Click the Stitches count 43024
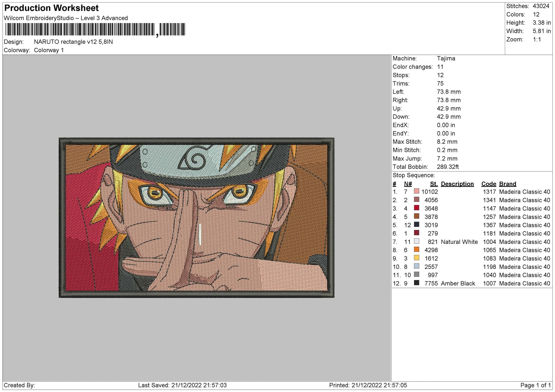Screen dimensions: 555x392 click(x=541, y=6)
